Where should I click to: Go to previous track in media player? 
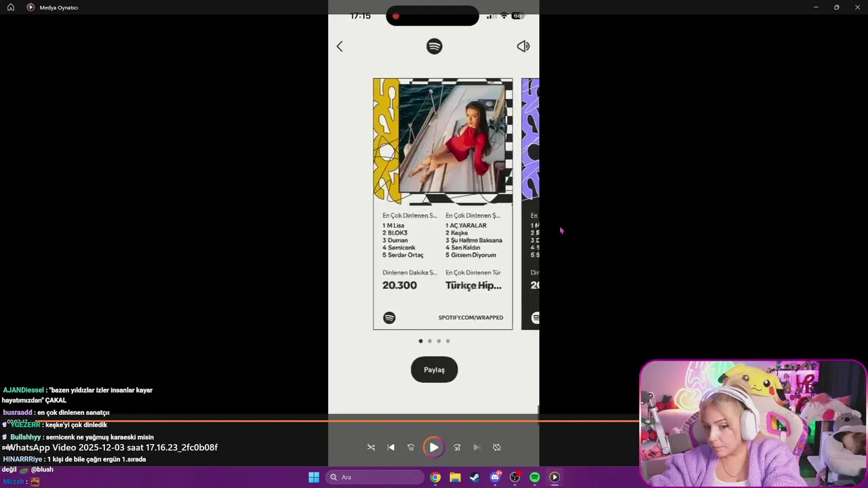(x=391, y=447)
